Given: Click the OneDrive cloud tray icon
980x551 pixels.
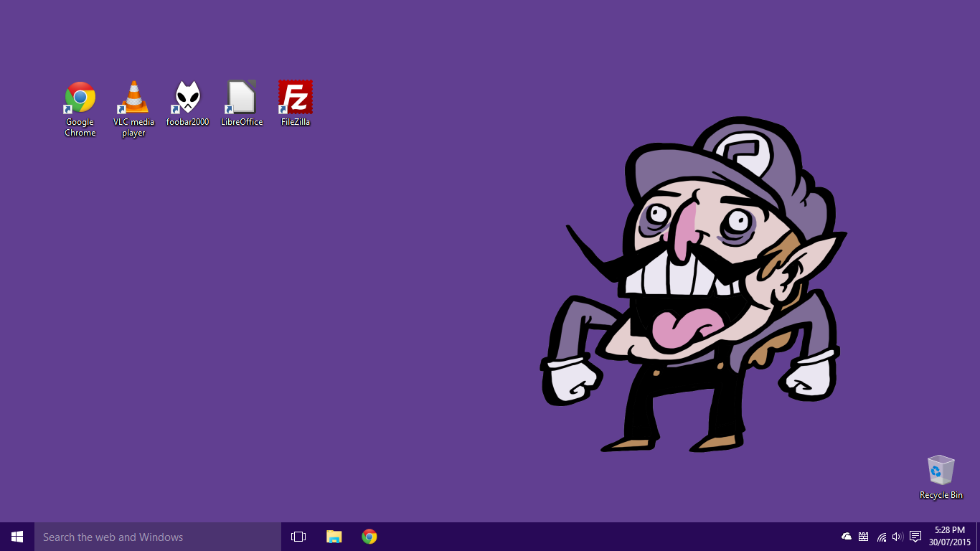Looking at the screenshot, I should tap(847, 537).
